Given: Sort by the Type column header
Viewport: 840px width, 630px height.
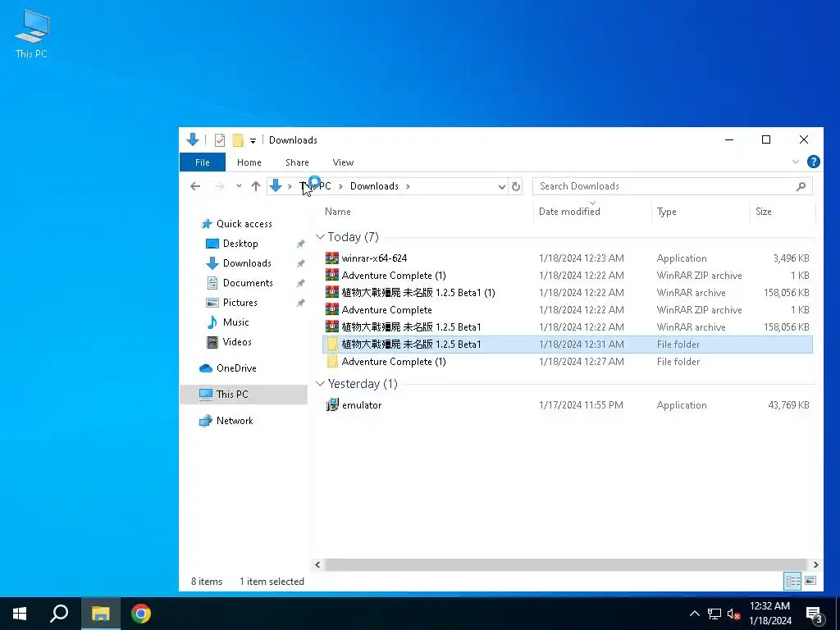Looking at the screenshot, I should [666, 212].
